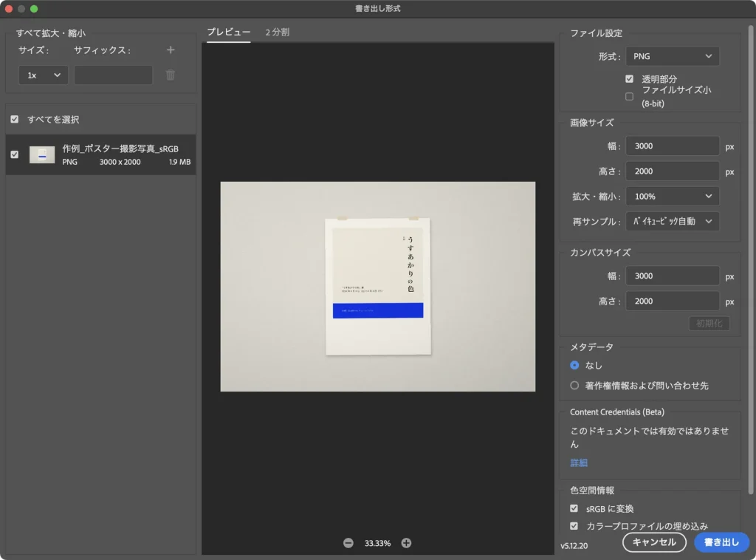Click the 初期化 reset button
The image size is (756, 560).
[709, 323]
